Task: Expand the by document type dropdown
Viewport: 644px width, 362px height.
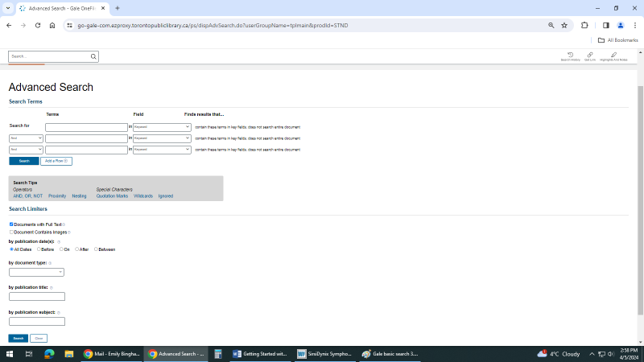Action: (x=36, y=272)
